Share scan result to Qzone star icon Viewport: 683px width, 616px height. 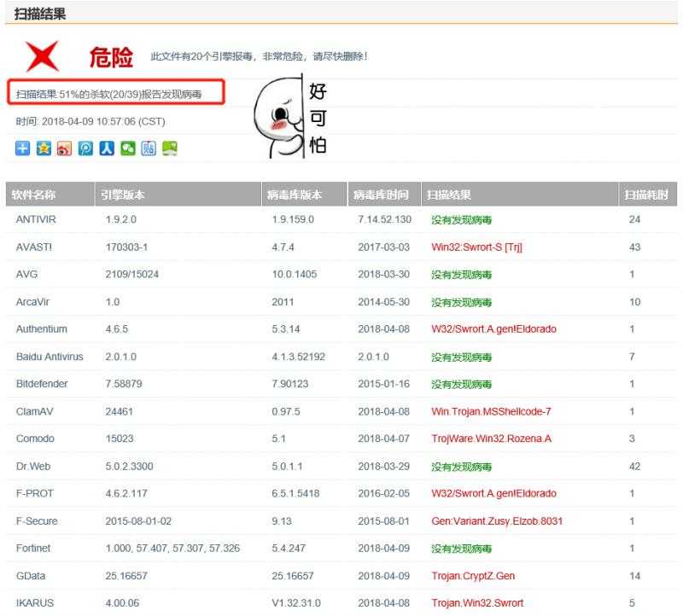click(44, 148)
